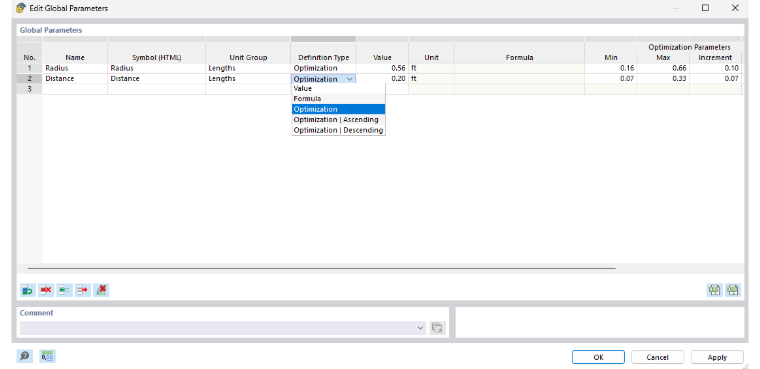
Task: Expand the Comment combo box arrow
Action: point(420,328)
